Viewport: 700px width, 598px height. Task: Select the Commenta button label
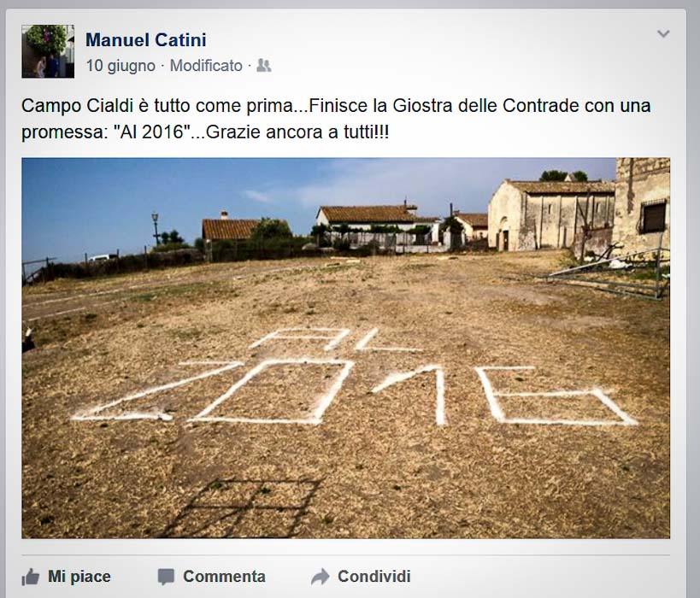[224, 576]
